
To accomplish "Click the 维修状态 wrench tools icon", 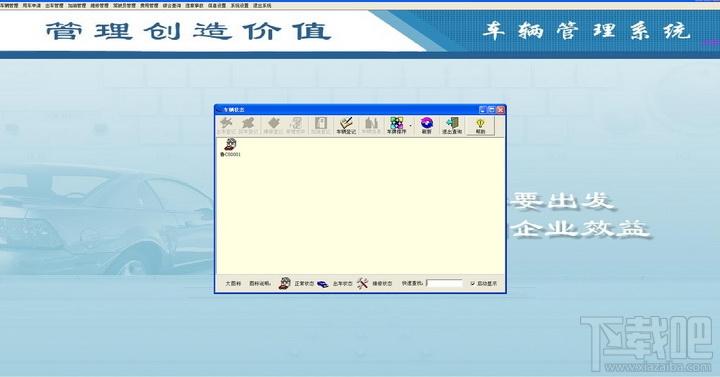I will [362, 283].
